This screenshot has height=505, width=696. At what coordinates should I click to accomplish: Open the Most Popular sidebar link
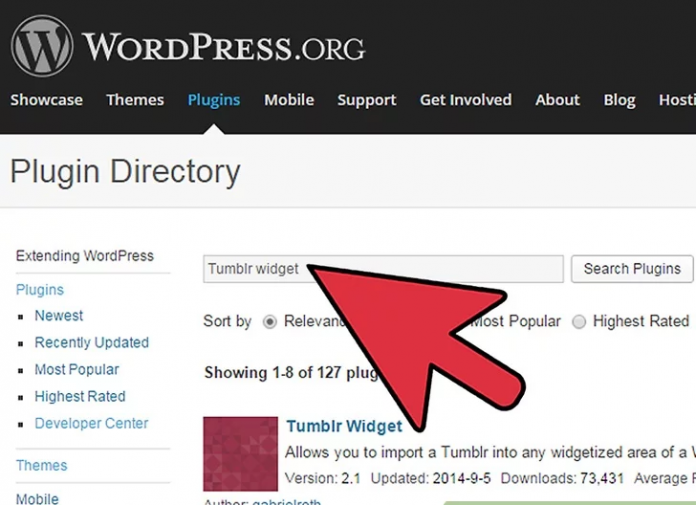[77, 370]
